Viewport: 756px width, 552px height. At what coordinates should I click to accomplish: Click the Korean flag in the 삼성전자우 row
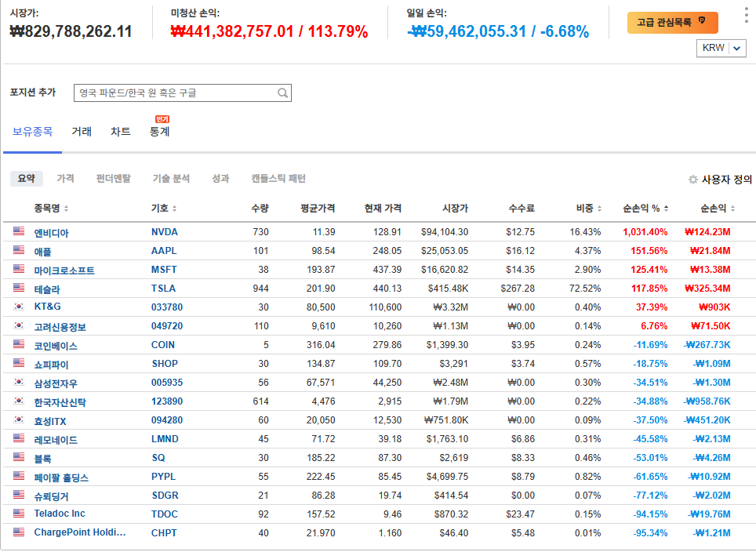point(19,381)
